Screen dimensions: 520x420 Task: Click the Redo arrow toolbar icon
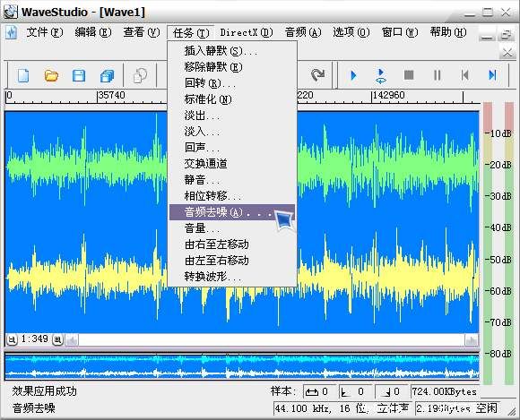[317, 75]
